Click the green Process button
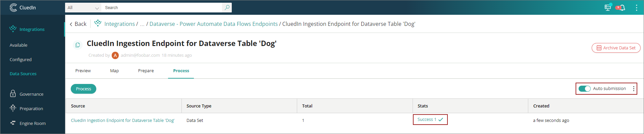The width and height of the screenshot is (644, 134). point(84,89)
